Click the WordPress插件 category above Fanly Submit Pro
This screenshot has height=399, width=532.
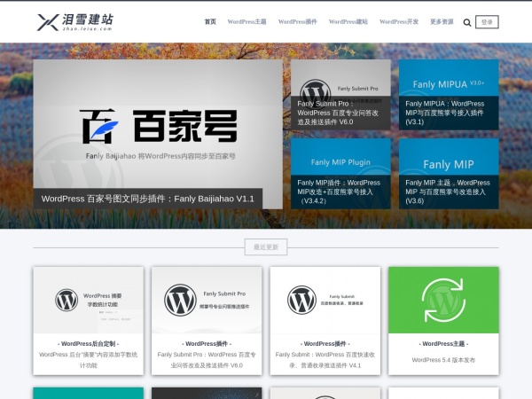point(207,344)
